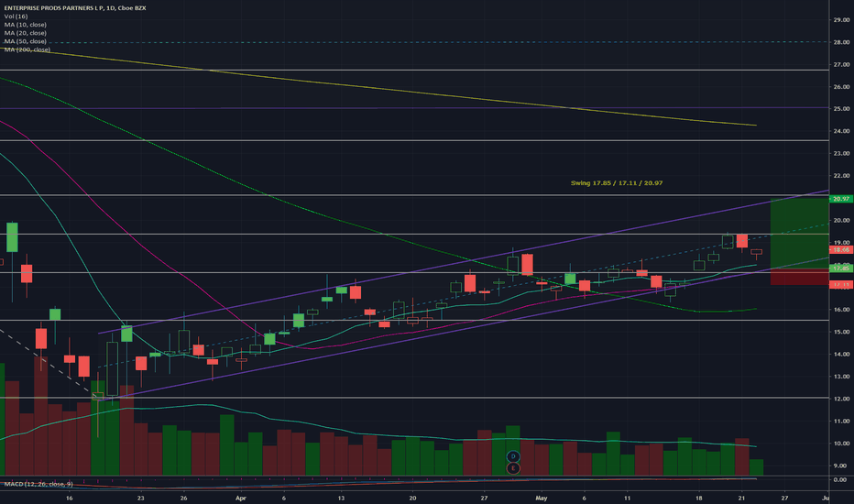Click the red 17.11 stop price label
The image size is (854, 504).
(841, 284)
